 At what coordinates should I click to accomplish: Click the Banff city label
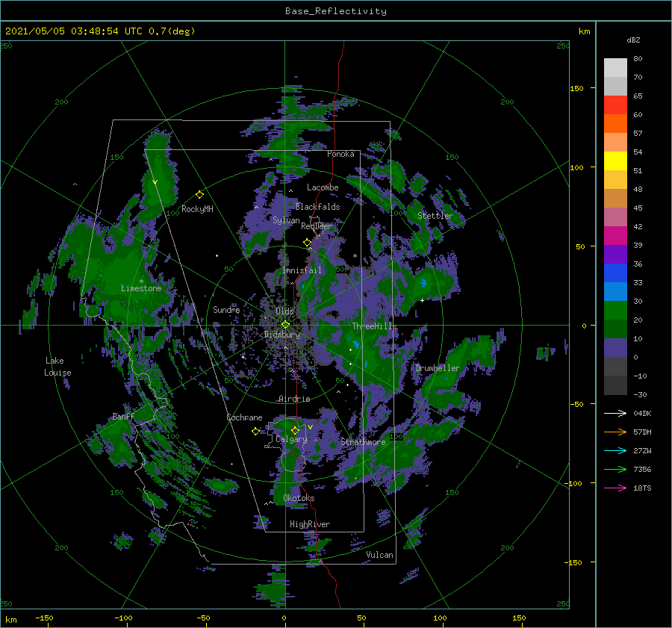(x=123, y=416)
